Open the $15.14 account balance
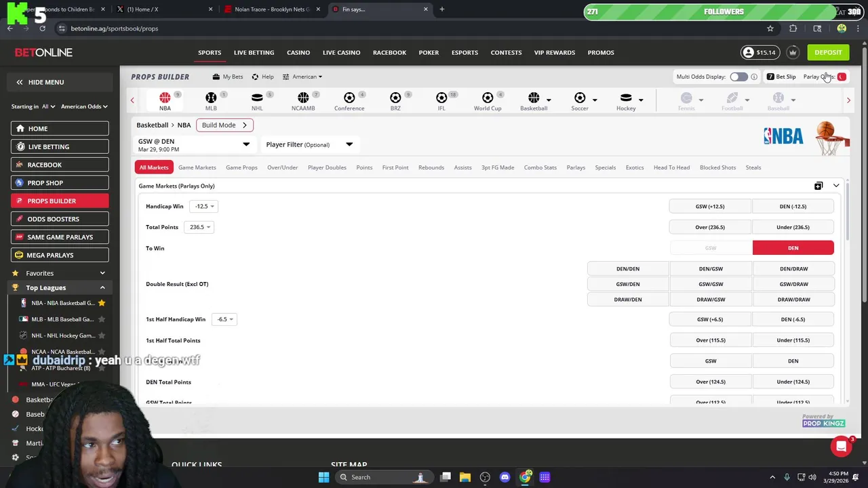This screenshot has width=868, height=488. pyautogui.click(x=759, y=52)
